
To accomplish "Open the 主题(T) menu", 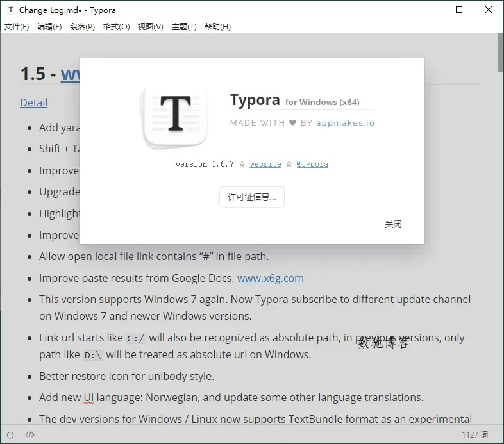I will point(184,27).
